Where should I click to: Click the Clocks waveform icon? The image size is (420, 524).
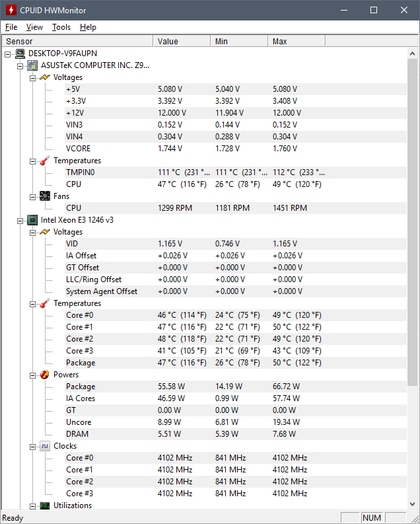(x=45, y=446)
